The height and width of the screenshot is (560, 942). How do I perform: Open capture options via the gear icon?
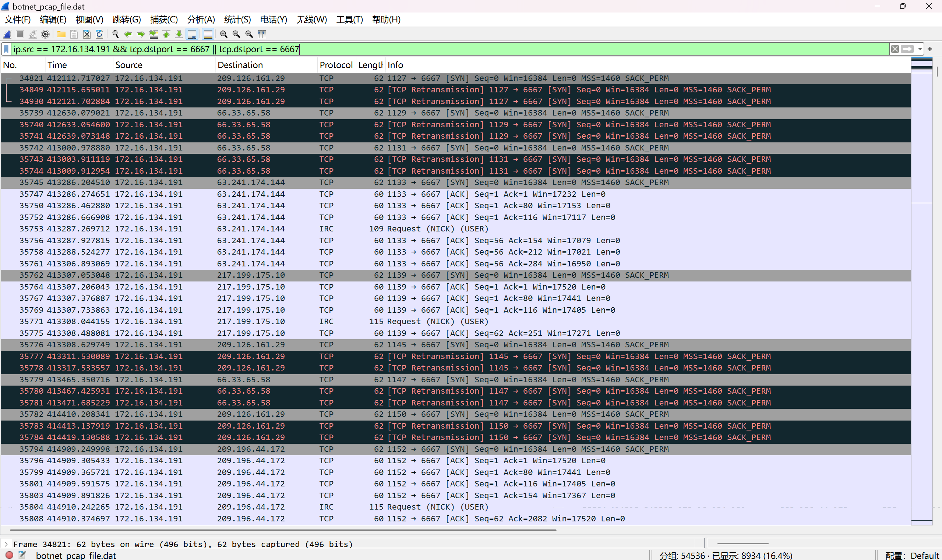click(45, 34)
